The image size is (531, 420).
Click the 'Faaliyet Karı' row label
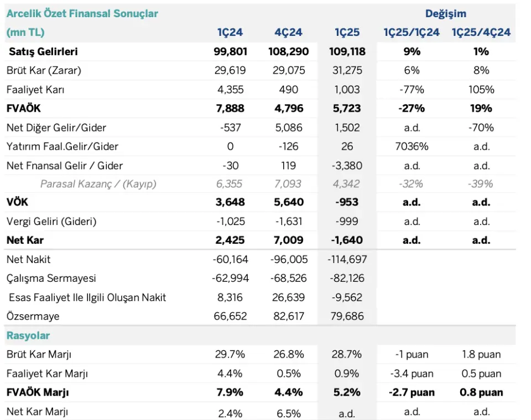coord(35,90)
